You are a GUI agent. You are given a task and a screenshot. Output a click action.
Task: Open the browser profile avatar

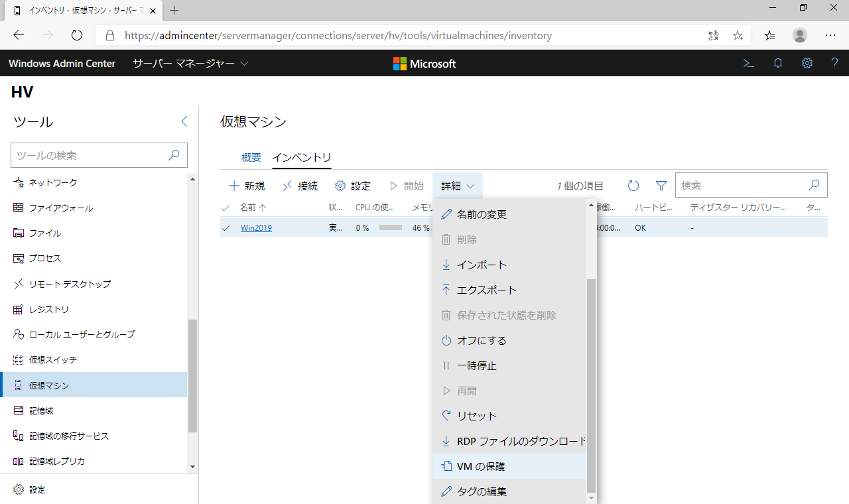800,36
